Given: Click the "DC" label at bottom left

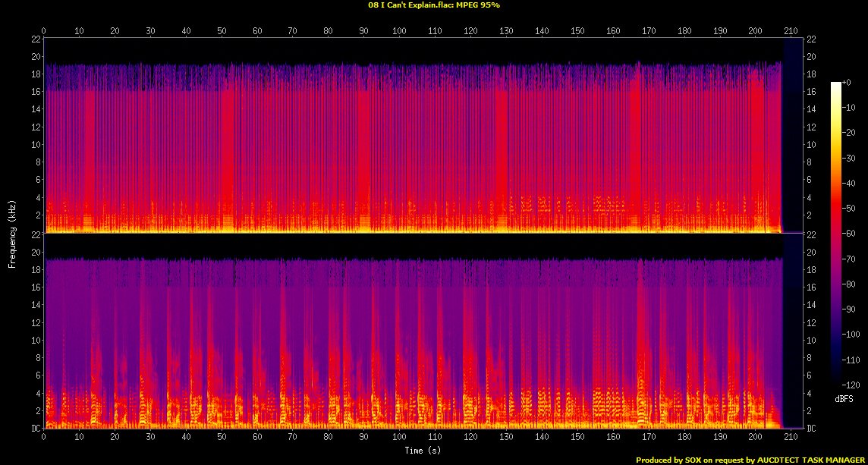Looking at the screenshot, I should coord(35,429).
